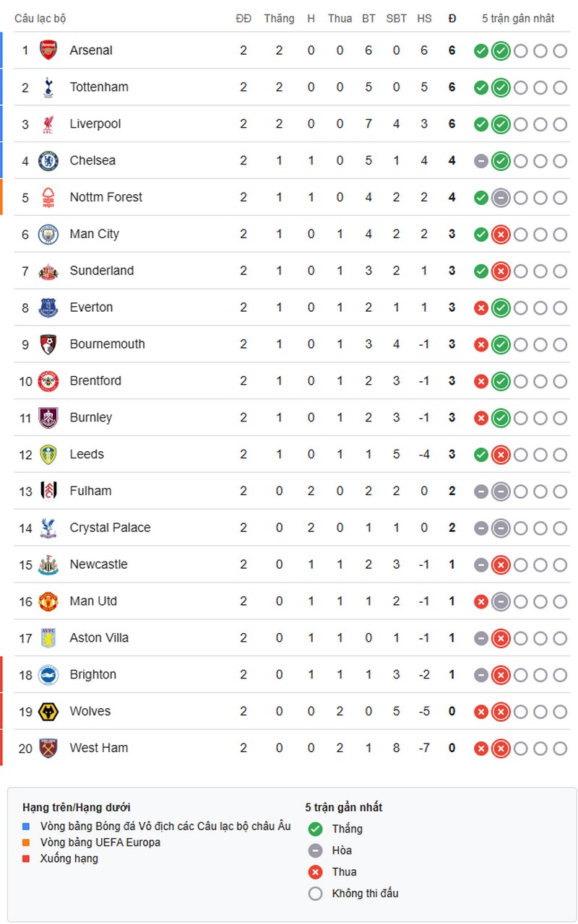Image resolution: width=578 pixels, height=924 pixels.
Task: Open the Nottm Forest team link
Action: click(106, 197)
